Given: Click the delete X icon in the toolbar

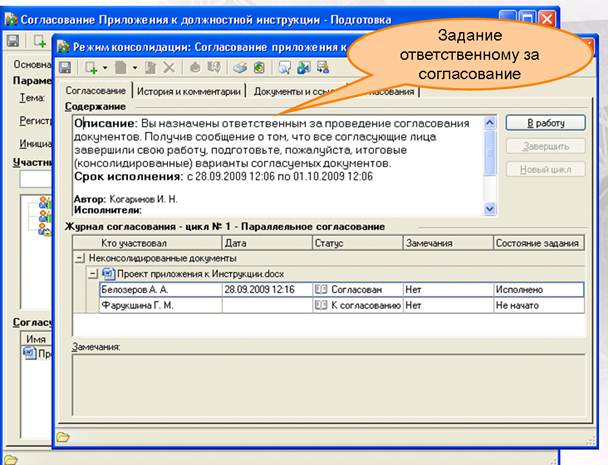Looking at the screenshot, I should coord(169,68).
